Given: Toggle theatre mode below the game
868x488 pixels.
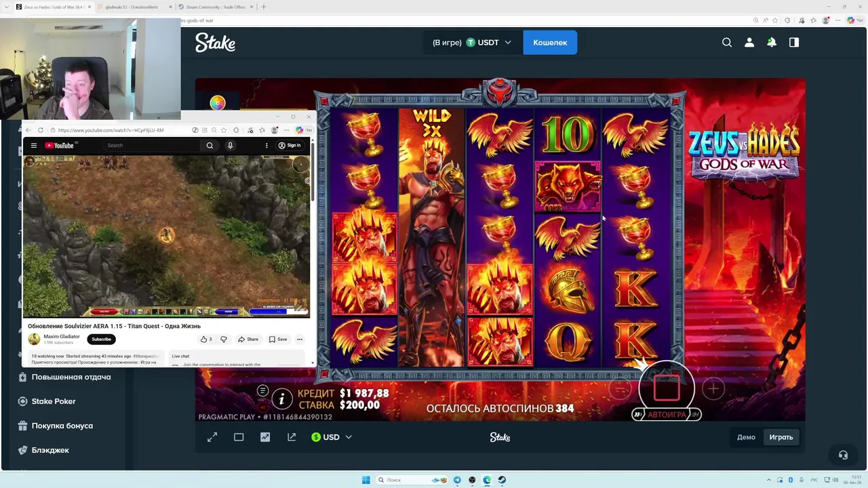Looking at the screenshot, I should pyautogui.click(x=239, y=437).
